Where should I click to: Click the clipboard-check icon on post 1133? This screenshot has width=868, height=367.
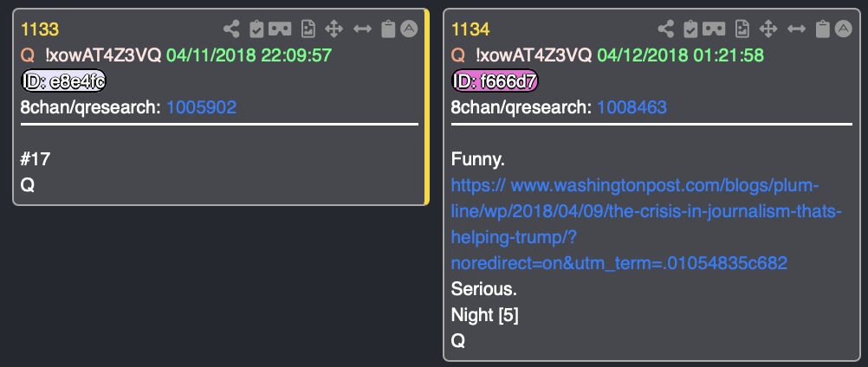coord(257,29)
